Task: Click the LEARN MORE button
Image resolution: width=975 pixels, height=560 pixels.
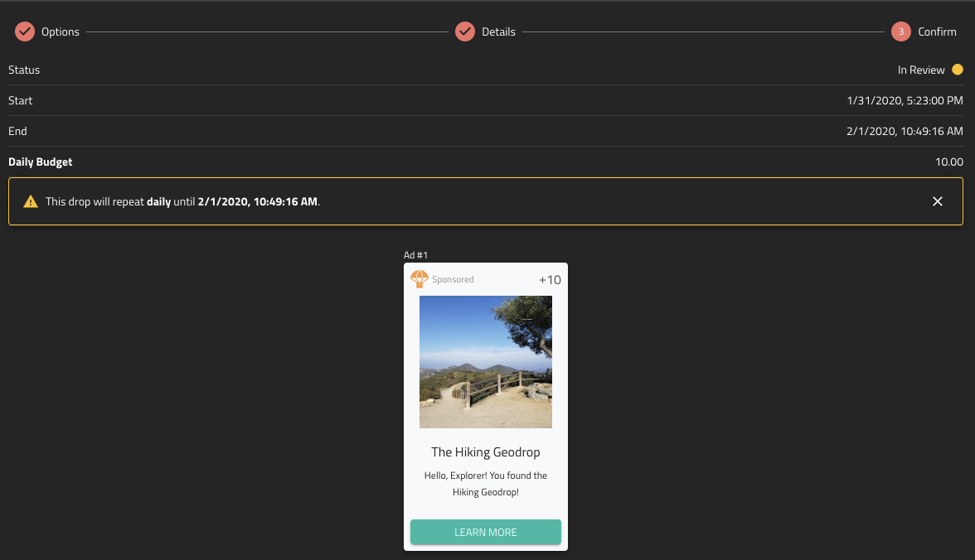Action: click(486, 532)
